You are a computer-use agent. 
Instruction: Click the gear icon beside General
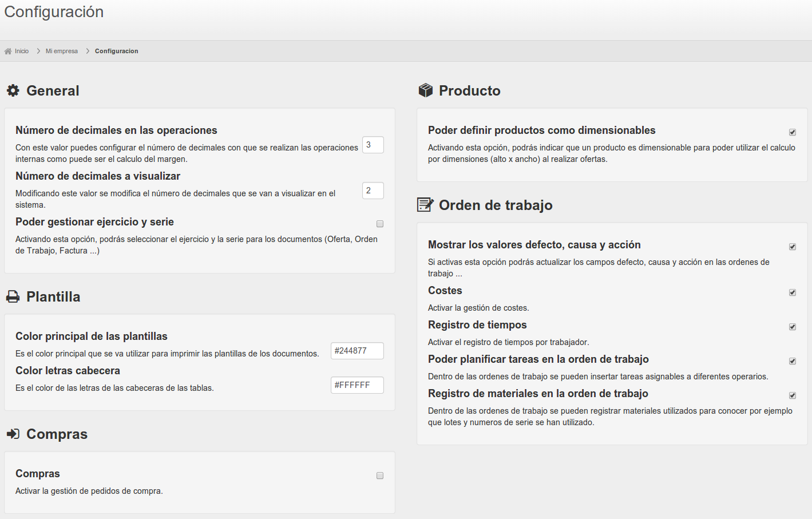pyautogui.click(x=13, y=90)
